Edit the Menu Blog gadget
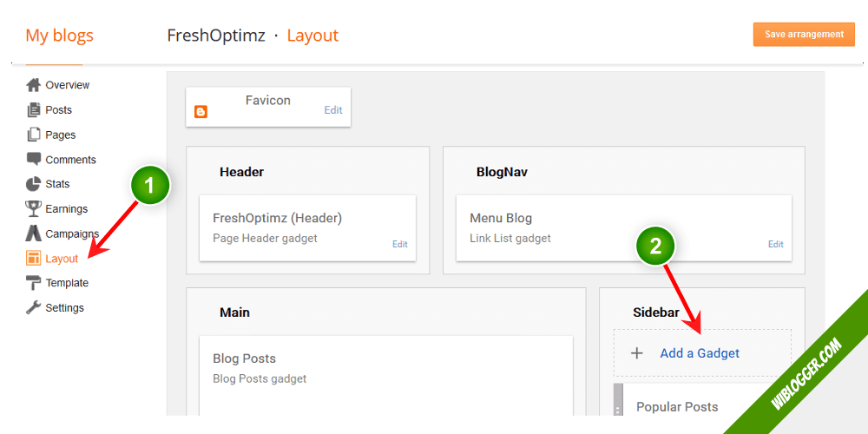This screenshot has height=434, width=868. coord(775,244)
